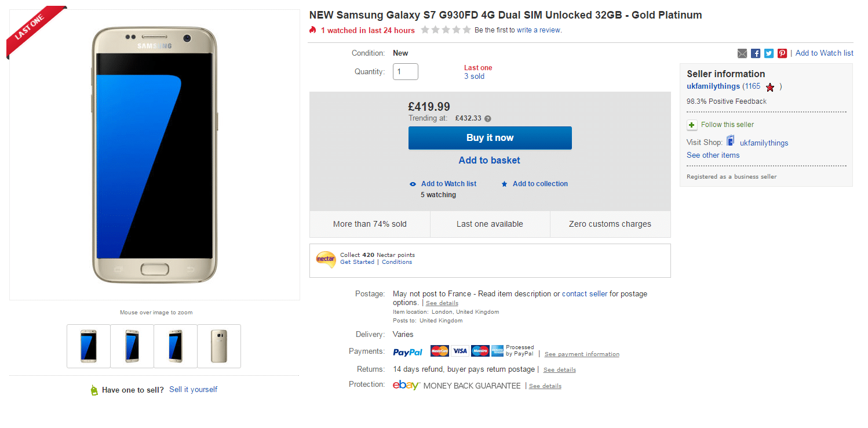This screenshot has height=428, width=868.
Task: Open See other items link
Action: [x=713, y=155]
